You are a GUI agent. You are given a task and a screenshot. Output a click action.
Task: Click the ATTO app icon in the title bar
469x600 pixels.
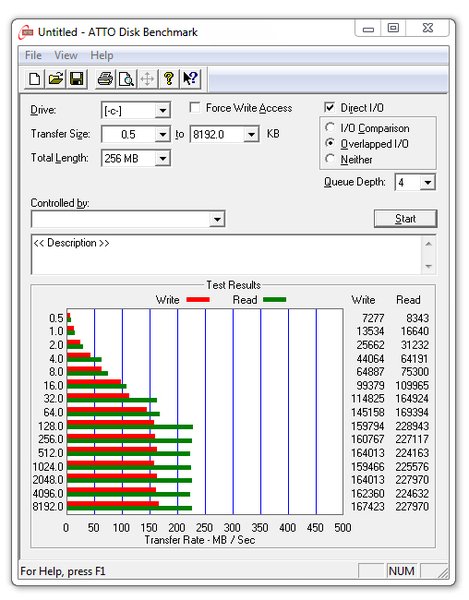(x=26, y=32)
